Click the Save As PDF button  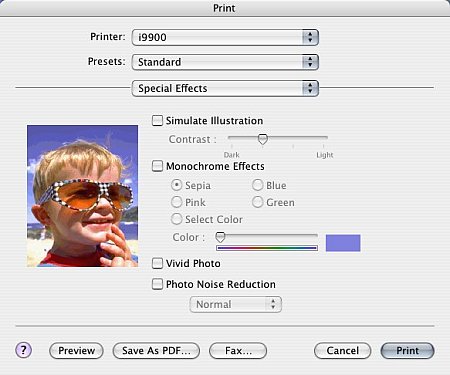click(x=156, y=351)
